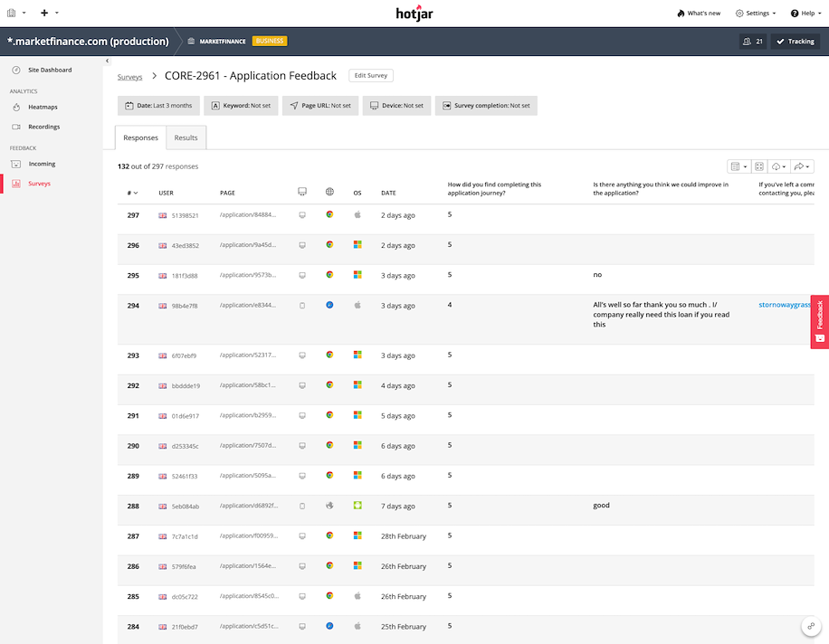Open the Hotjar logo home link
Viewport: 829px width, 644px height.
coord(414,13)
